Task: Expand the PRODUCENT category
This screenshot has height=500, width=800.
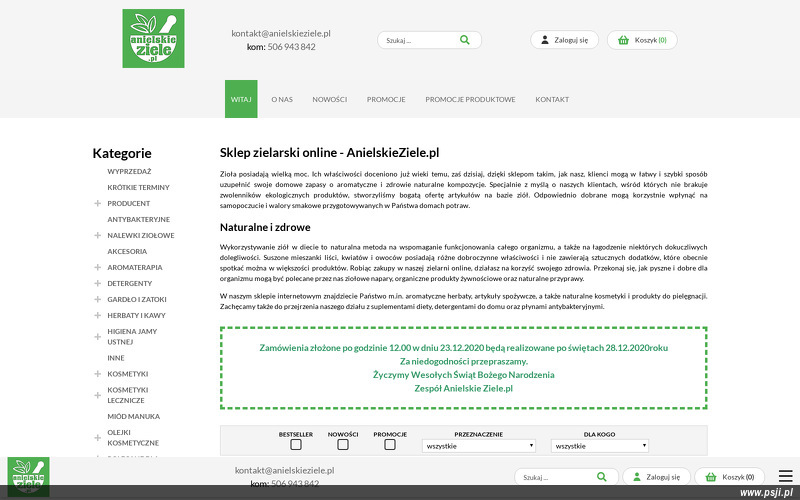Action: (97, 203)
